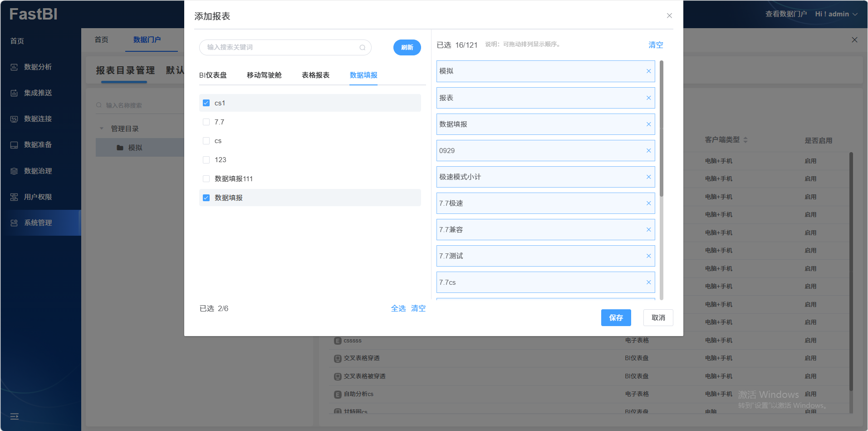
Task: Open the admin user dropdown
Action: click(836, 14)
